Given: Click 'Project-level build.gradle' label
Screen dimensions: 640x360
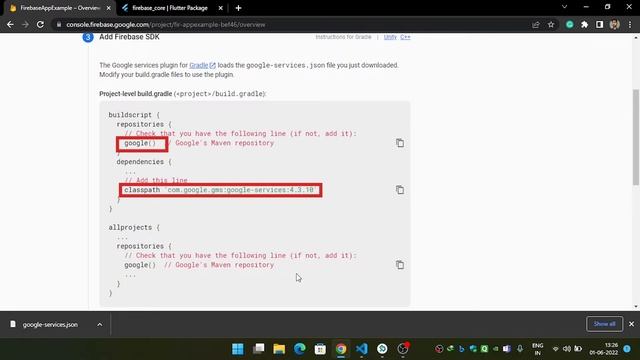Looking at the screenshot, I should point(136,93).
